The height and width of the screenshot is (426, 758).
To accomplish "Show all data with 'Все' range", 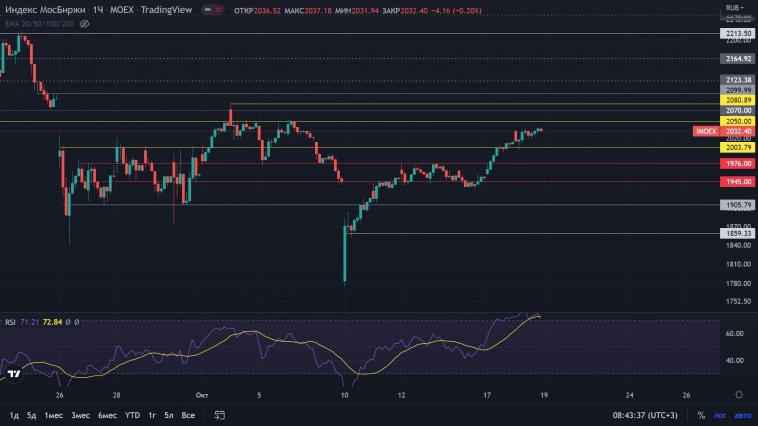I will [188, 415].
